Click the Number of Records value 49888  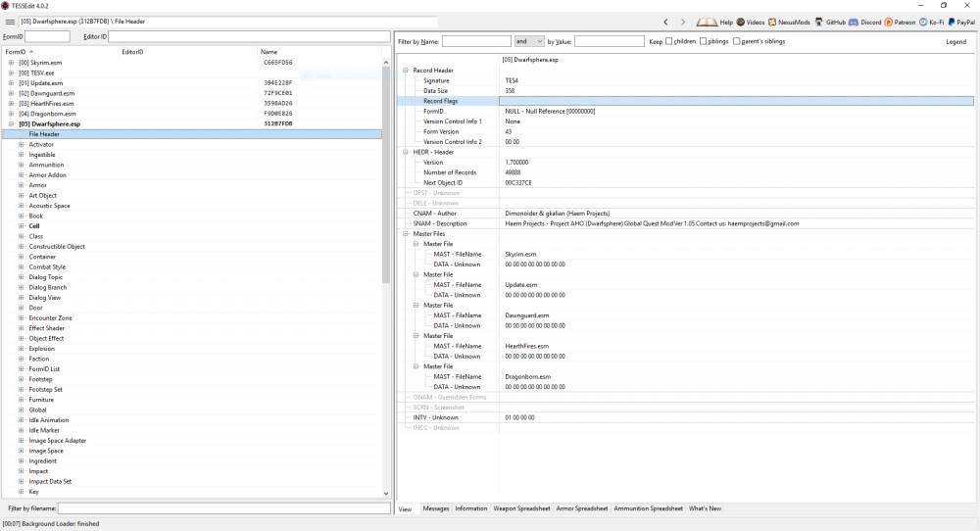514,172
